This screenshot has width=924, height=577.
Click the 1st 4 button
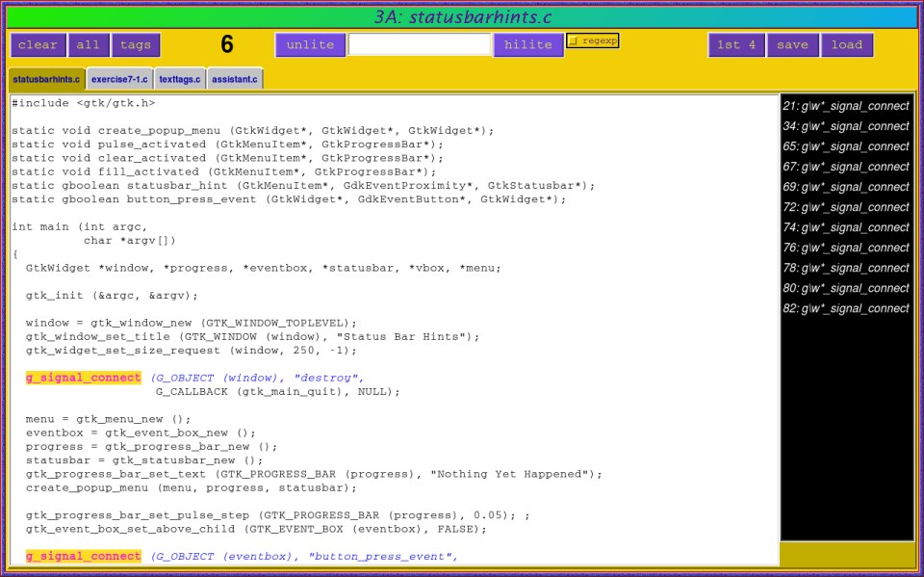(x=736, y=45)
